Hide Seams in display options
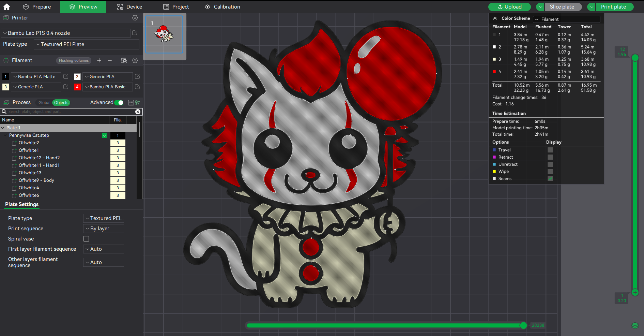This screenshot has width=644, height=336. 550,179
